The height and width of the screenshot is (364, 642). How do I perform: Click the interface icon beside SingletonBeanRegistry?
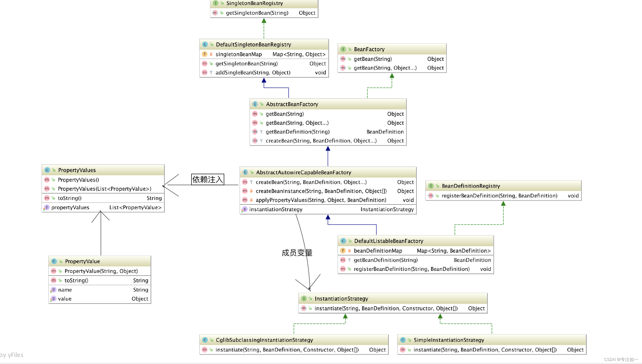pyautogui.click(x=215, y=3)
